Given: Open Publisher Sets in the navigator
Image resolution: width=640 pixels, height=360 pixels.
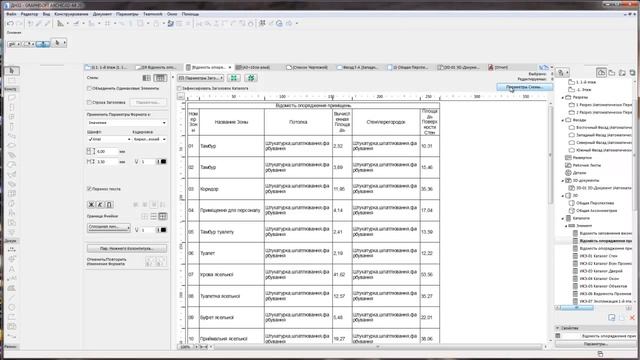Looking at the screenshot, I should 632,72.
